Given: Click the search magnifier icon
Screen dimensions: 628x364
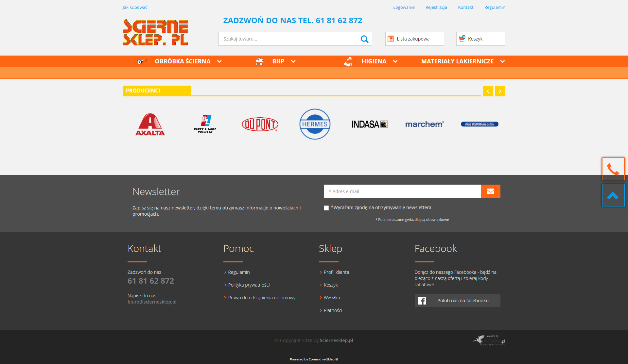Looking at the screenshot, I should [364, 39].
